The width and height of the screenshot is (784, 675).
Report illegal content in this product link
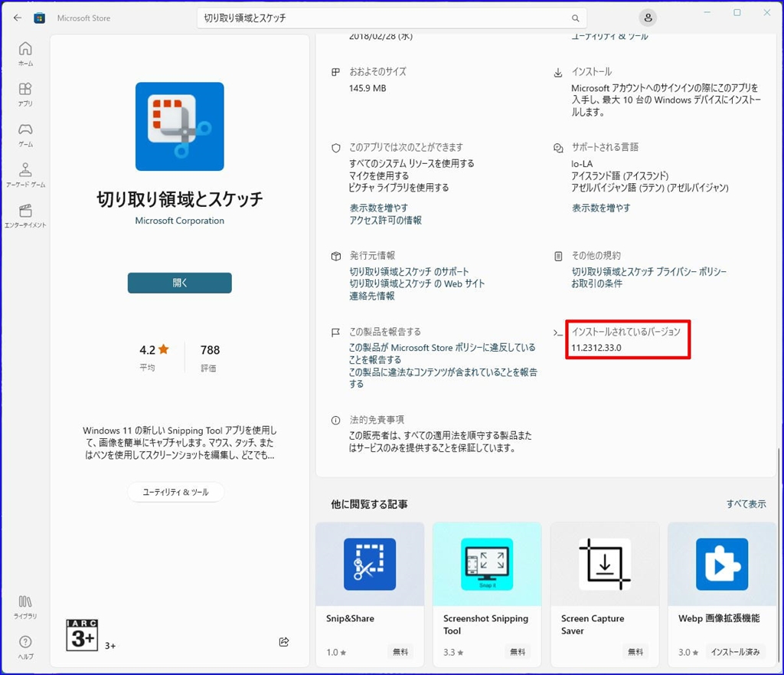(x=443, y=378)
